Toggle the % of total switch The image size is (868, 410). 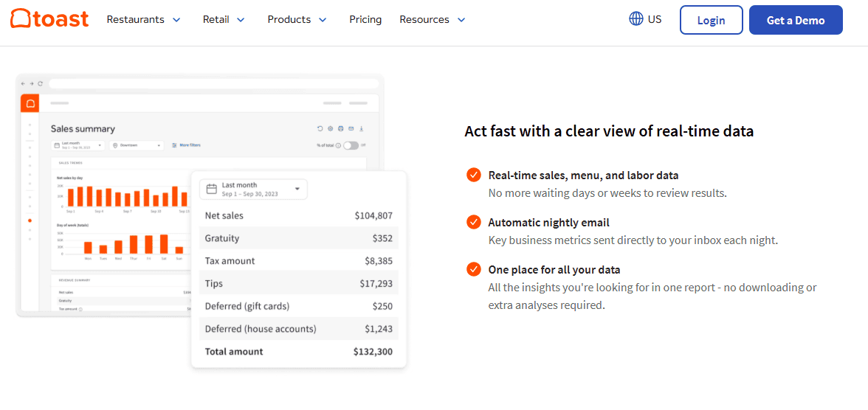351,145
